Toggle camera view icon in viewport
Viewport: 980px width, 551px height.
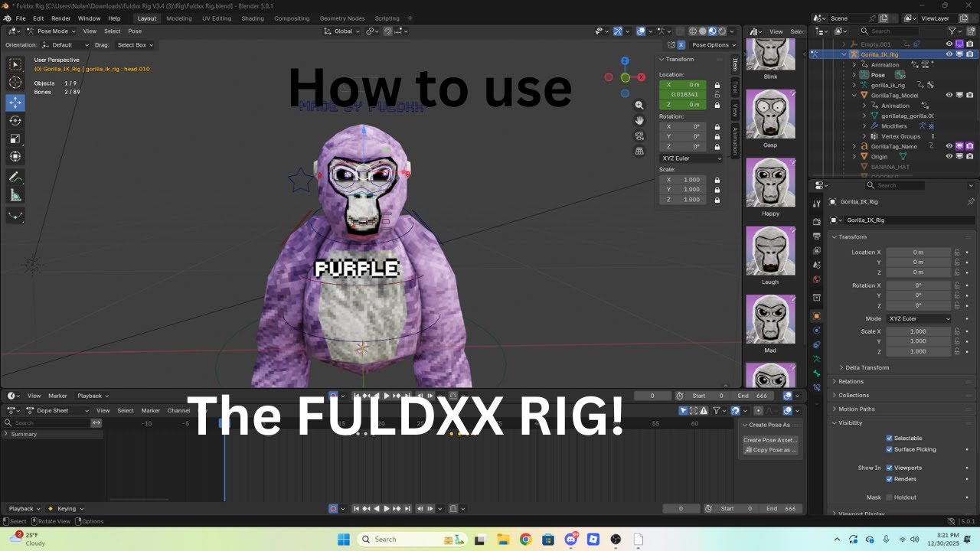point(639,136)
